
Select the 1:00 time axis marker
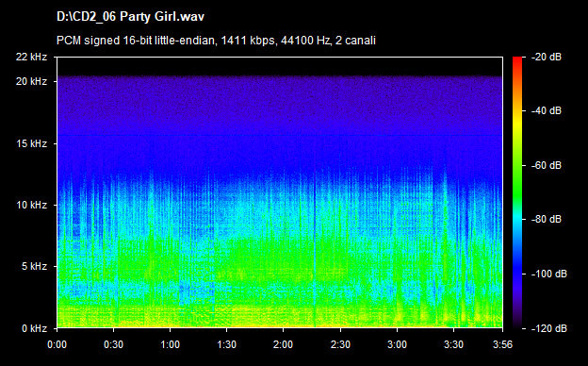(x=170, y=344)
